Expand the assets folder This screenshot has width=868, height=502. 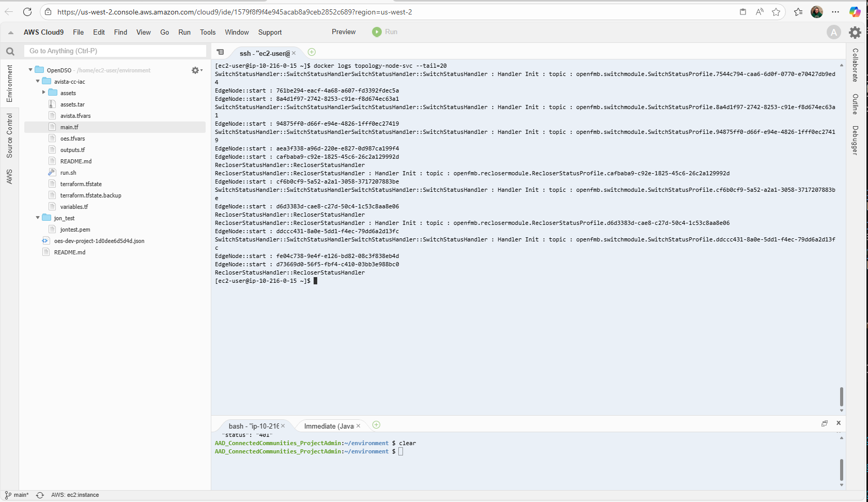(44, 93)
